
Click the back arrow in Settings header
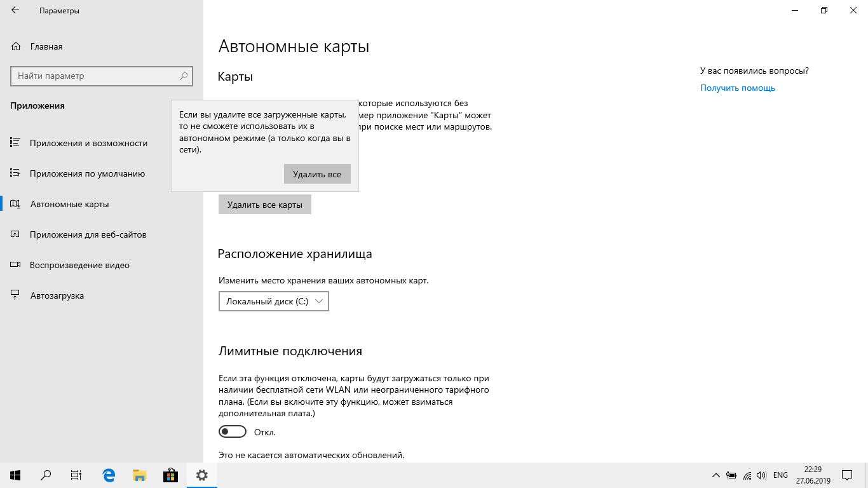click(x=15, y=11)
